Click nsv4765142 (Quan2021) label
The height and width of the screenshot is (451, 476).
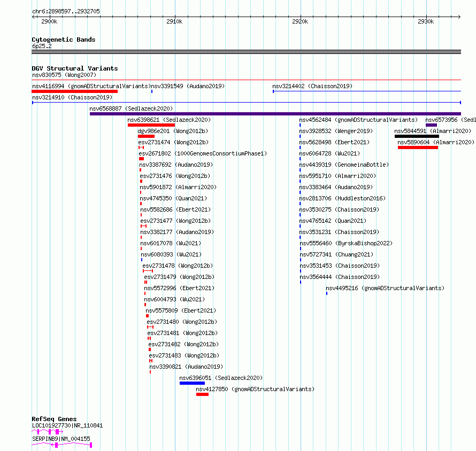tap(333, 221)
